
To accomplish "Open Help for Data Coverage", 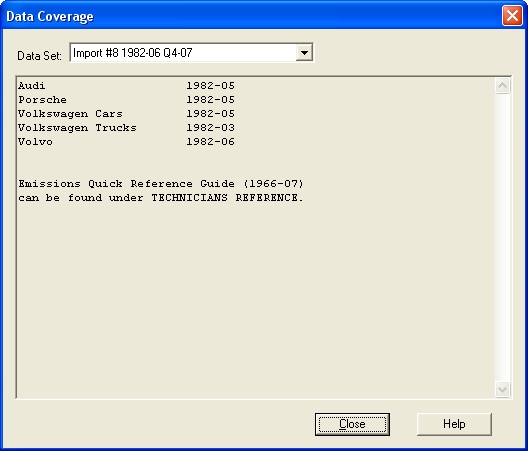I will [454, 424].
